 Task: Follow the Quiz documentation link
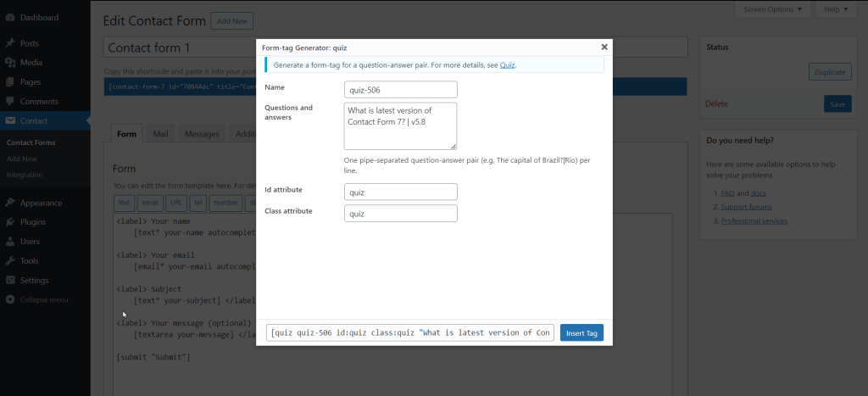coord(507,65)
